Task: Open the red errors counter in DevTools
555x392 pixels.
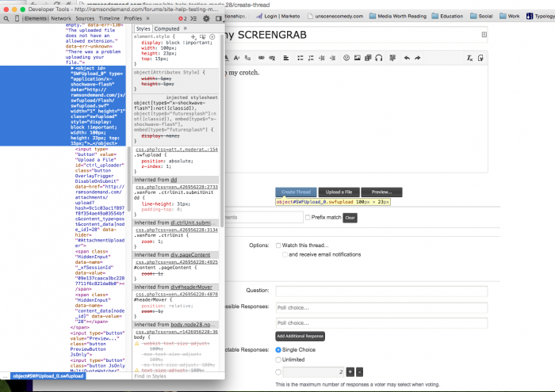Action: [x=182, y=18]
